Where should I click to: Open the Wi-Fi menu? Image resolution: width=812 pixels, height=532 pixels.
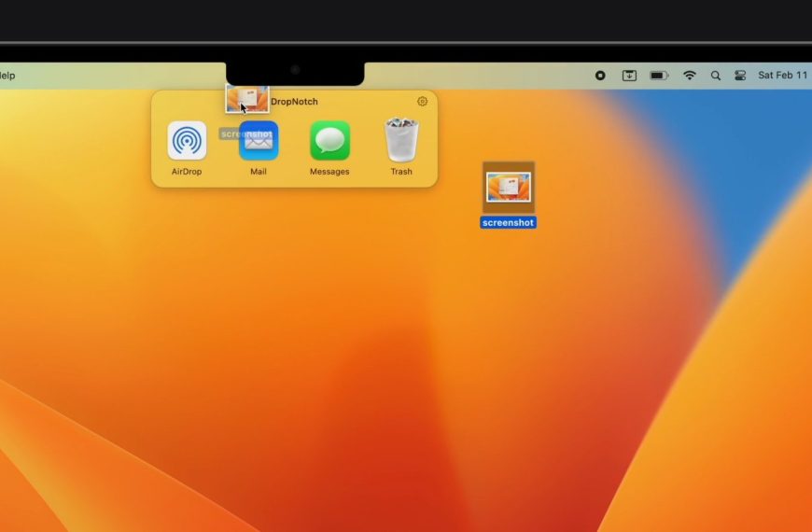pos(690,76)
